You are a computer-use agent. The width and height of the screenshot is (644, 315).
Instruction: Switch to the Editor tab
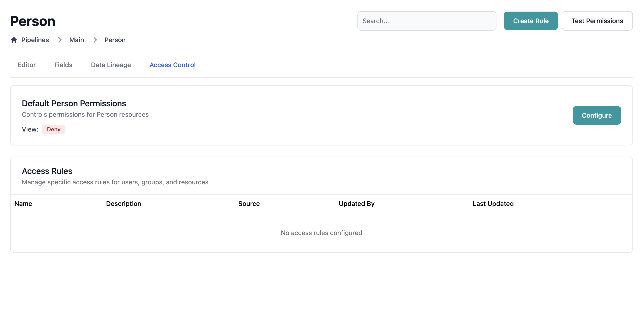pos(26,65)
